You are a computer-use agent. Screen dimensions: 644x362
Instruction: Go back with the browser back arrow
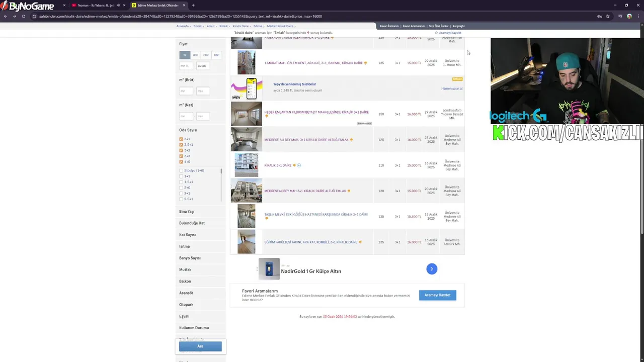click(x=5, y=16)
